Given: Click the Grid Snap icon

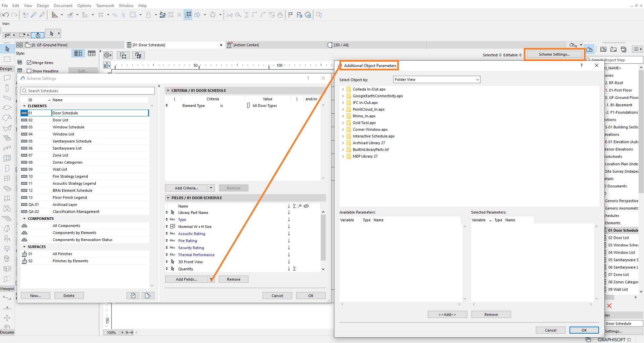Looking at the screenshot, I should coord(101,15).
